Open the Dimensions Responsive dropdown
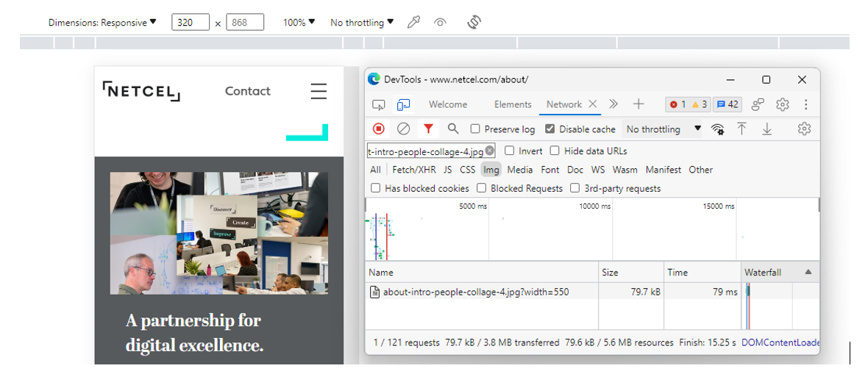Viewport: 868px width, 385px height. (x=102, y=22)
